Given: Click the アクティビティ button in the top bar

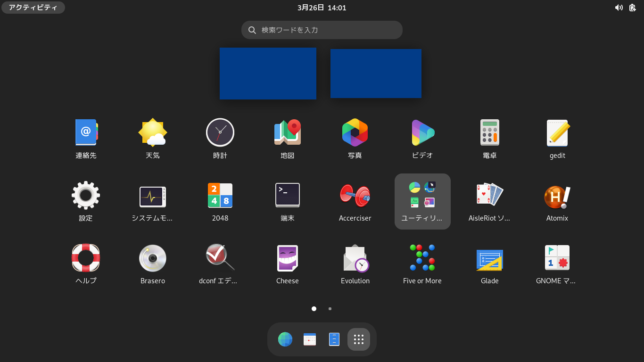Looking at the screenshot, I should 33,8.
